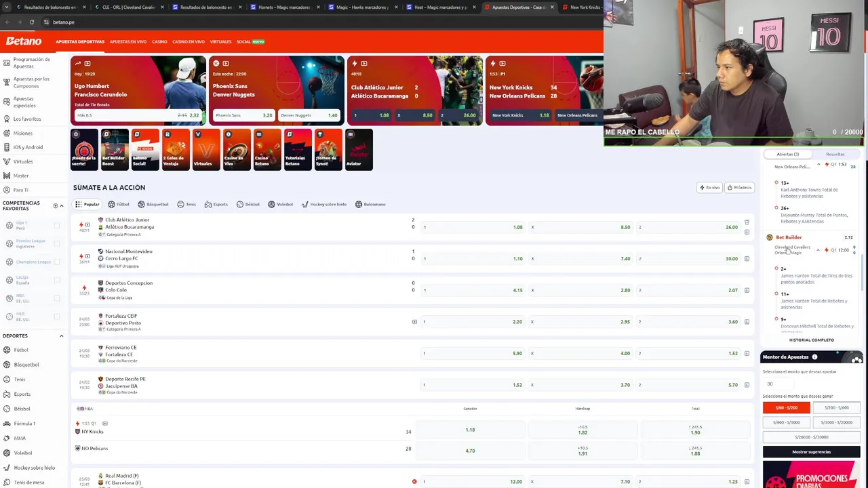Click info icon beside Mentor de Apuestas
Viewport: 868px width, 488px height.
pyautogui.click(x=814, y=357)
